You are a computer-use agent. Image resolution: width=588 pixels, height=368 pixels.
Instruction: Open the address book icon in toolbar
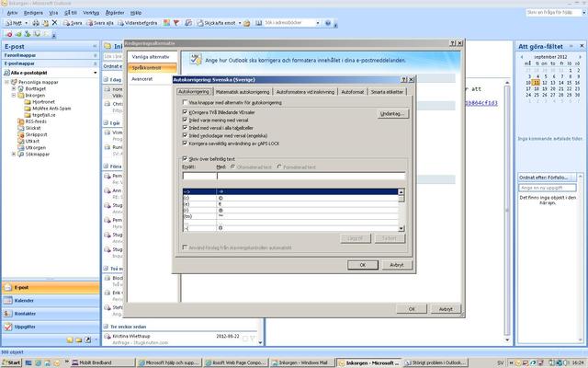[x=259, y=23]
